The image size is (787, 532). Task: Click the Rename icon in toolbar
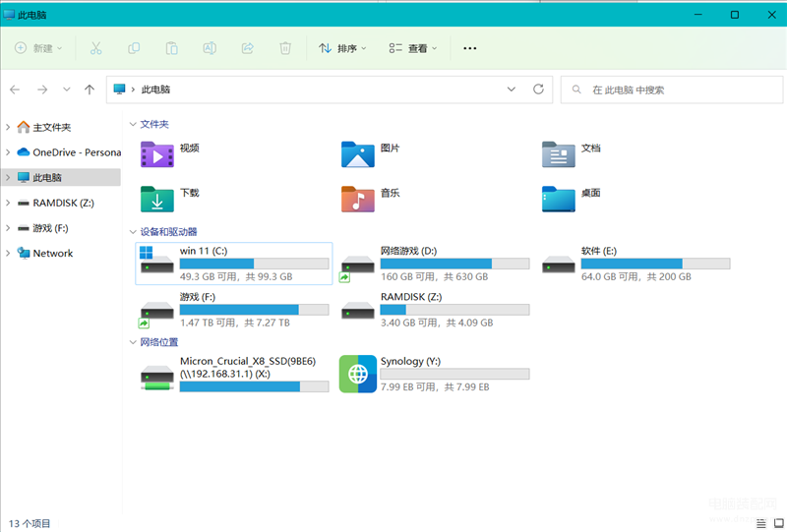(x=210, y=48)
